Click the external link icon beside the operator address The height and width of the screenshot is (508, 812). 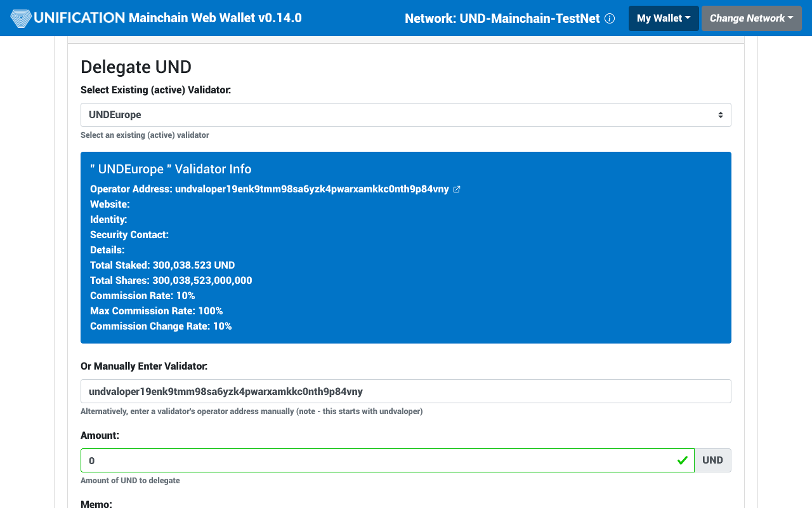(456, 189)
